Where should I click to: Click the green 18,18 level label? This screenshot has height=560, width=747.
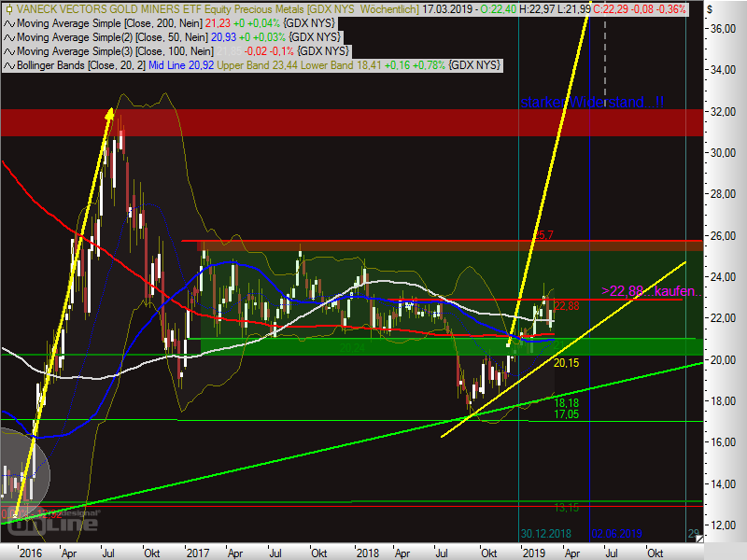click(567, 403)
